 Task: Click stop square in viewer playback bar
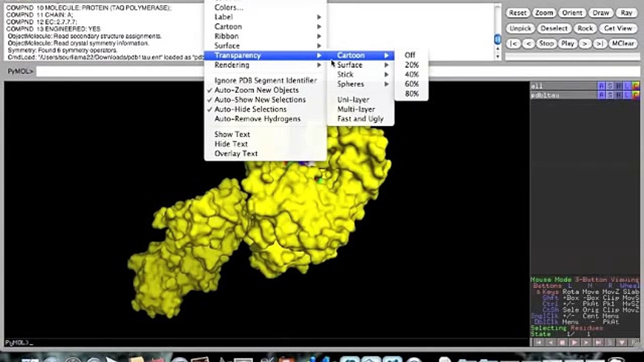[x=562, y=342]
